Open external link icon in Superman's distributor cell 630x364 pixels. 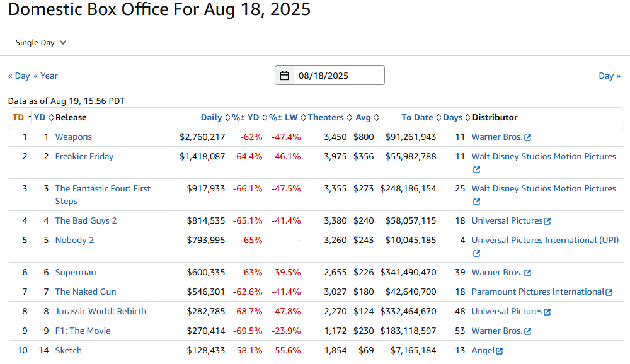(x=527, y=273)
